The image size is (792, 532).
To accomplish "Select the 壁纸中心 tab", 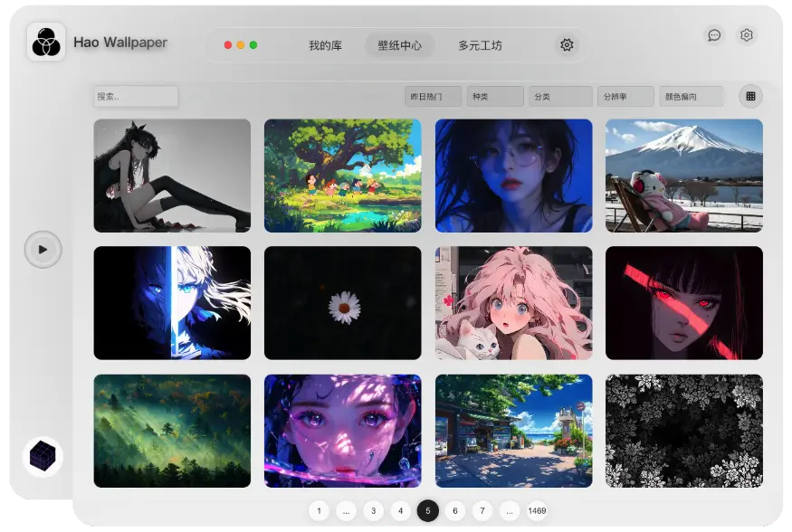I will click(x=400, y=45).
